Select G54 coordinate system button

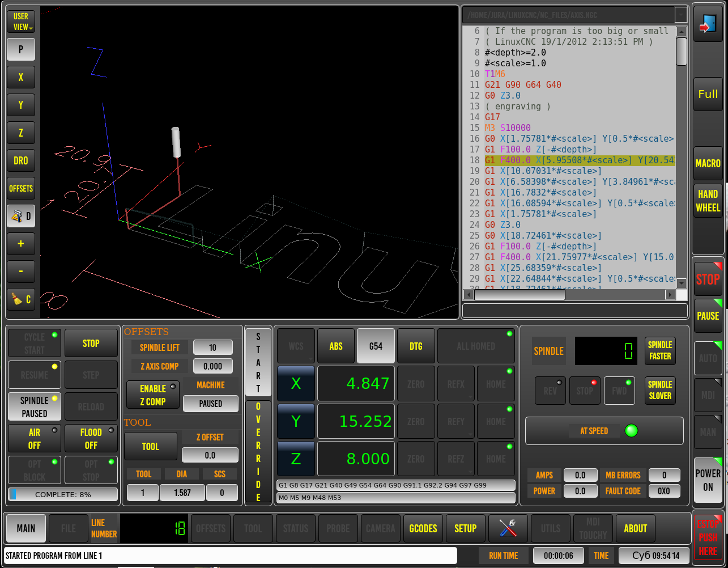coord(376,346)
